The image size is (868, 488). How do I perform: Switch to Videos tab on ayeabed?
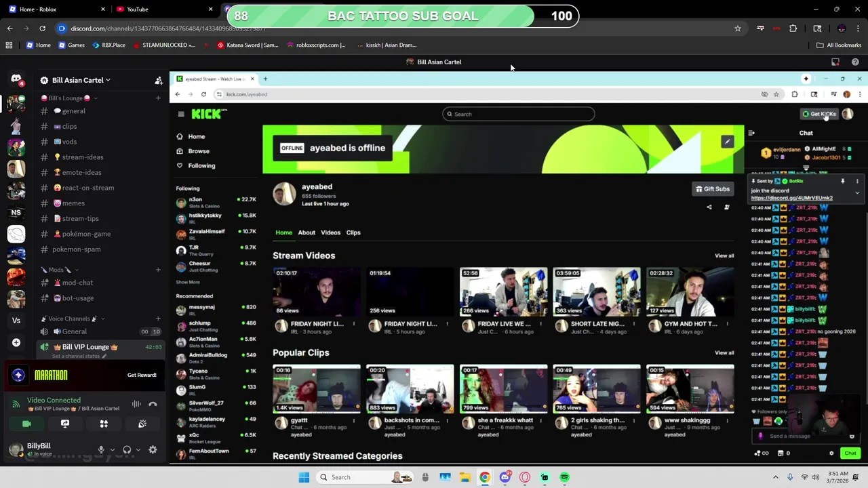click(330, 232)
